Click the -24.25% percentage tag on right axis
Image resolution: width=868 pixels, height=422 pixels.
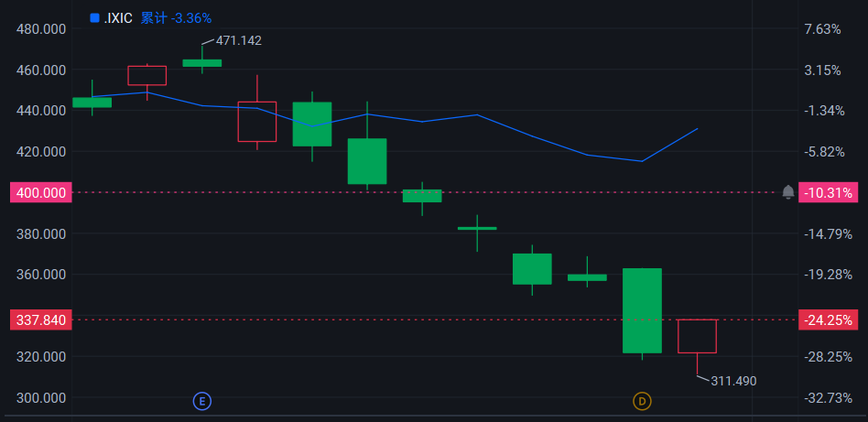coord(828,320)
